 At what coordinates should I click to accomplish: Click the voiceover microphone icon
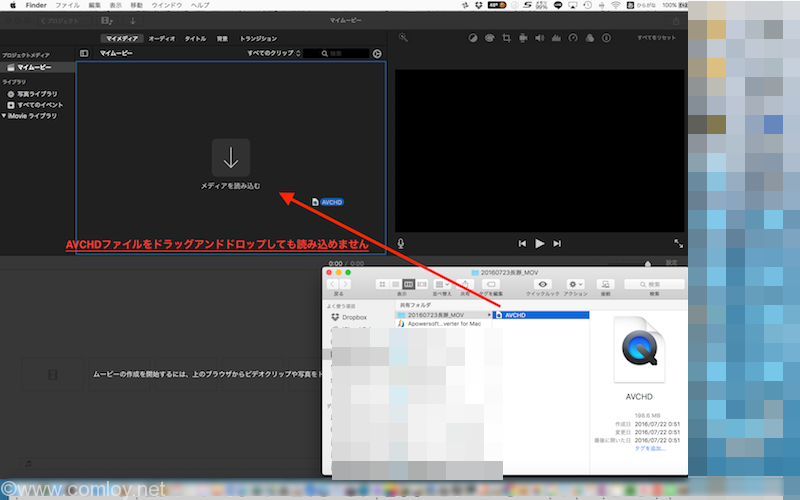(401, 243)
